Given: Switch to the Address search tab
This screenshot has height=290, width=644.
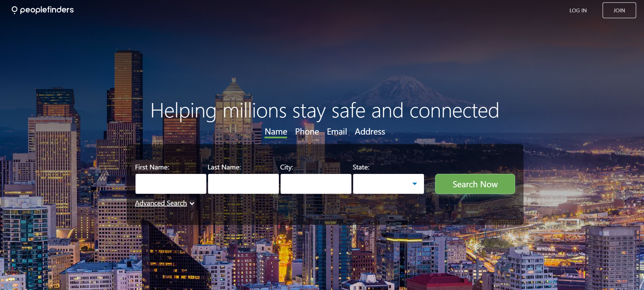Looking at the screenshot, I should [x=370, y=132].
